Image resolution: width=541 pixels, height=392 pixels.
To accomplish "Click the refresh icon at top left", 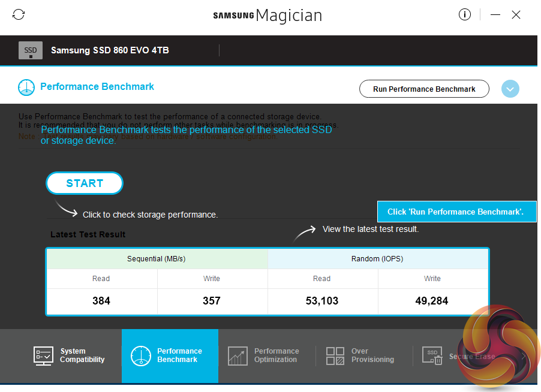I will tap(19, 14).
